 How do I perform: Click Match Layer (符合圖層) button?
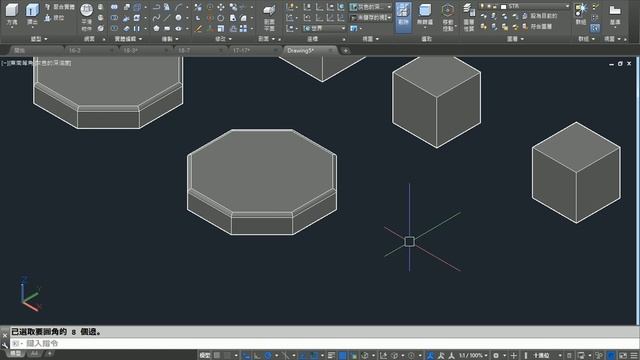537,27
